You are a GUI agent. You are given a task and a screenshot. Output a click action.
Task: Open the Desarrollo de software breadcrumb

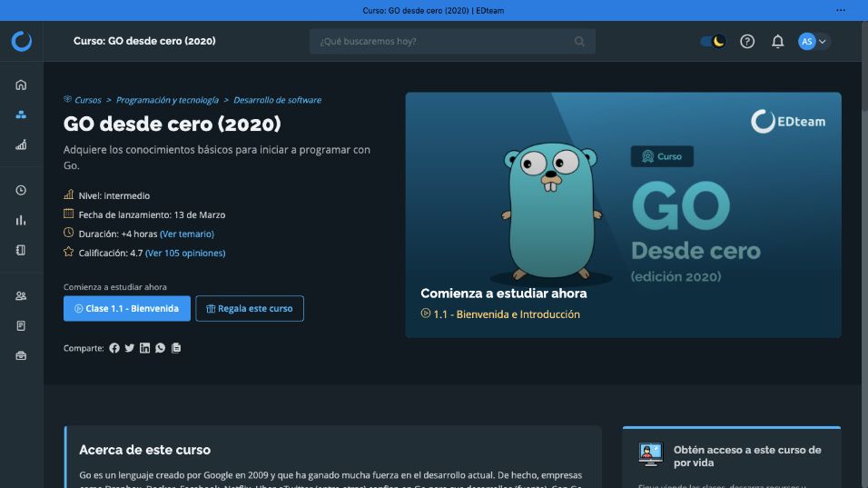(277, 100)
